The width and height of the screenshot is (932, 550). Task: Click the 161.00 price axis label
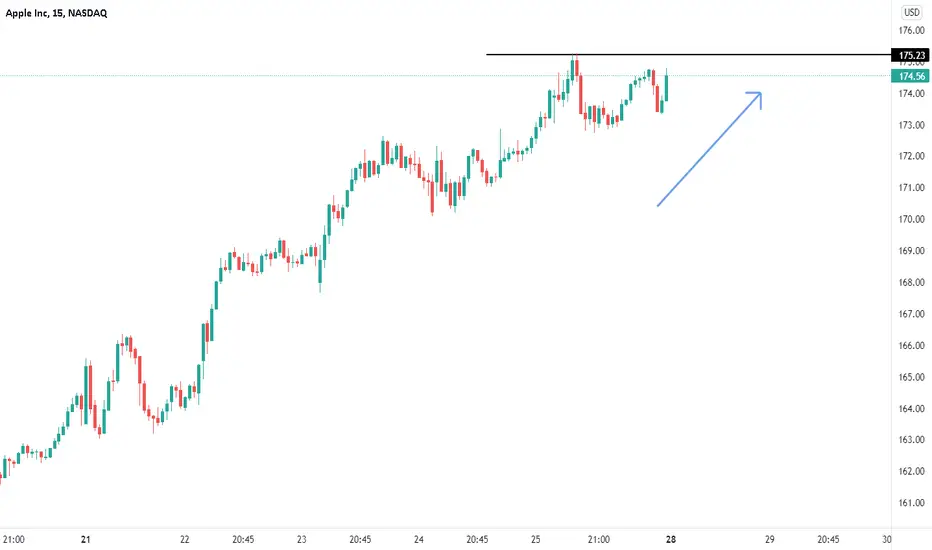[x=911, y=503]
